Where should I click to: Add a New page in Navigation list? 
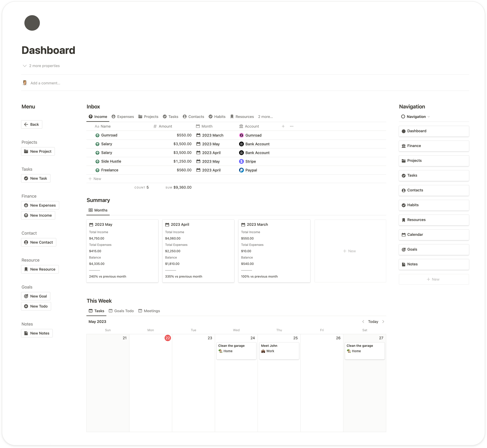coord(434,279)
